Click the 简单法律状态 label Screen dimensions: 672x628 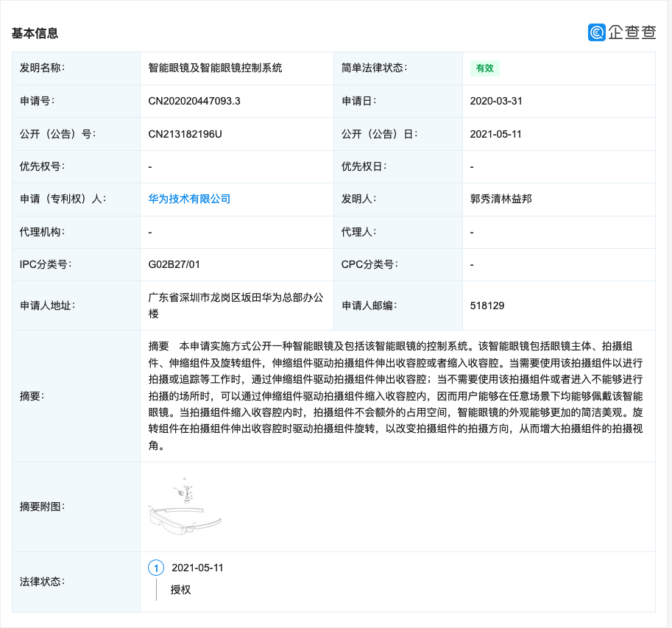click(374, 68)
